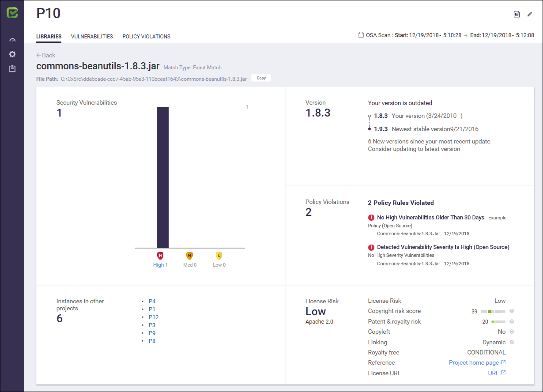Click 'No High Vulnerabilities Older Than 30 Days' rule
This screenshot has height=392, width=543.
430,218
